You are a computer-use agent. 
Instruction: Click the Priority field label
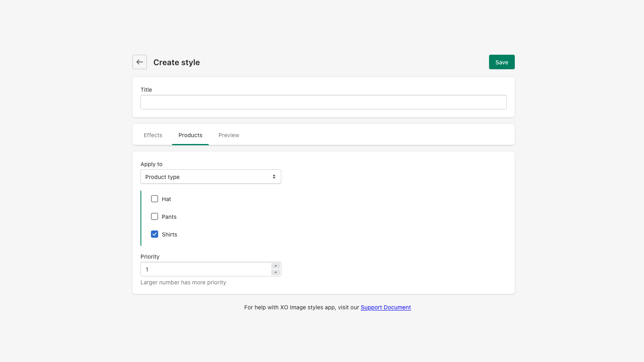click(150, 257)
